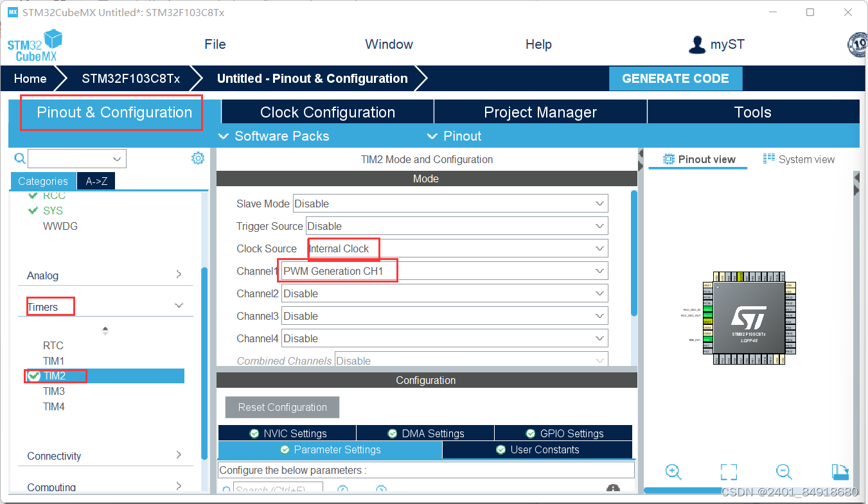Viewport: 868px width, 504px height.
Task: Open the File menu
Action: (215, 44)
